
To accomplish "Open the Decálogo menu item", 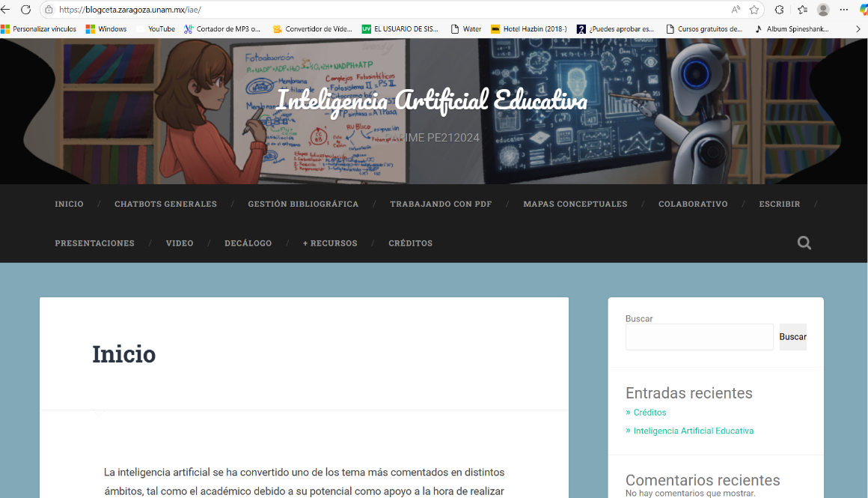I will (x=248, y=243).
